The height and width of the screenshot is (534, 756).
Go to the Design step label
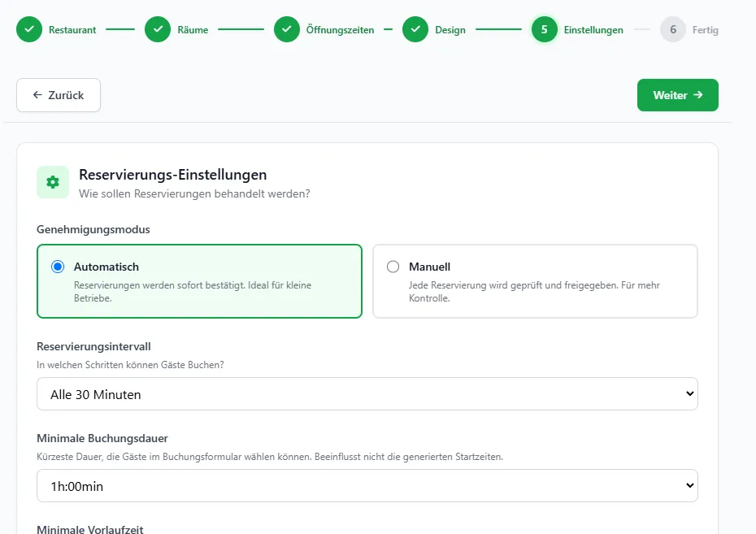click(x=450, y=30)
